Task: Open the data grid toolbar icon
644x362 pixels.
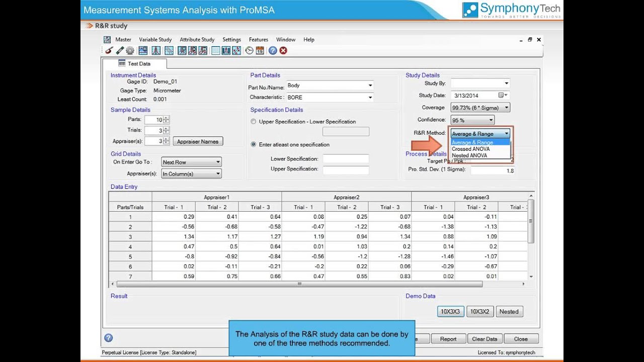Action: 216,50
